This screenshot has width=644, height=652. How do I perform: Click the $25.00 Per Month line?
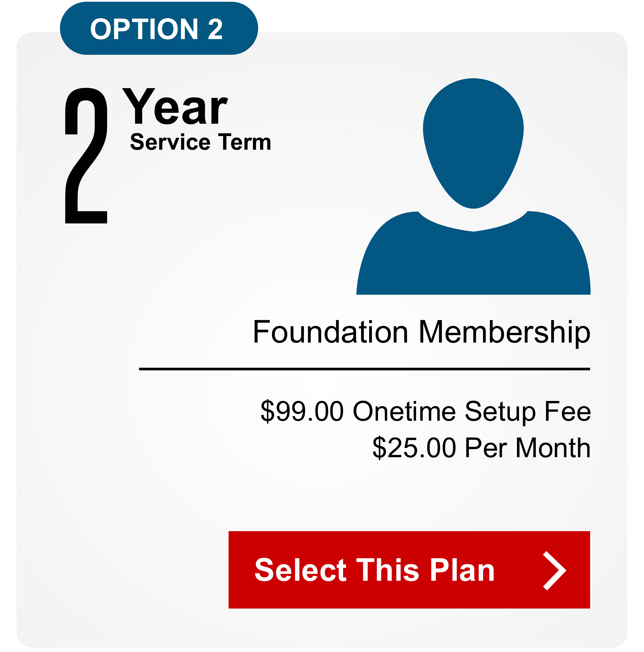pyautogui.click(x=481, y=448)
